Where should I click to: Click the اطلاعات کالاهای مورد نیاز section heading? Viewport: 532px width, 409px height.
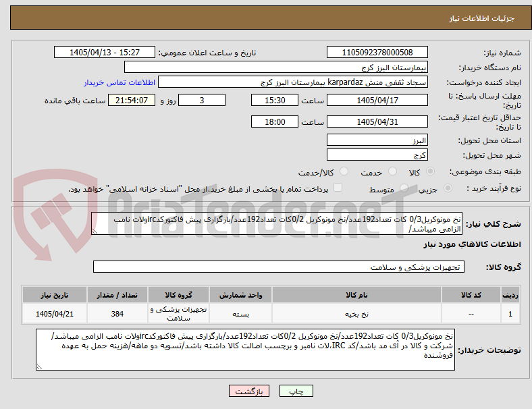pyautogui.click(x=472, y=244)
